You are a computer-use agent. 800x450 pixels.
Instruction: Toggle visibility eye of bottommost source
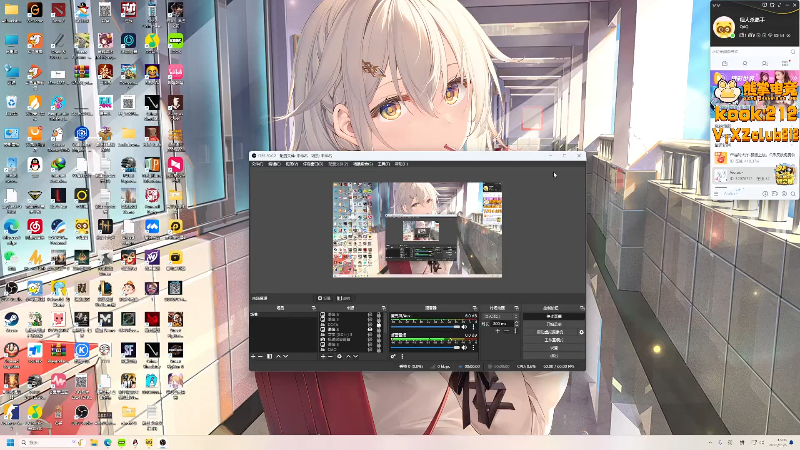pos(370,349)
